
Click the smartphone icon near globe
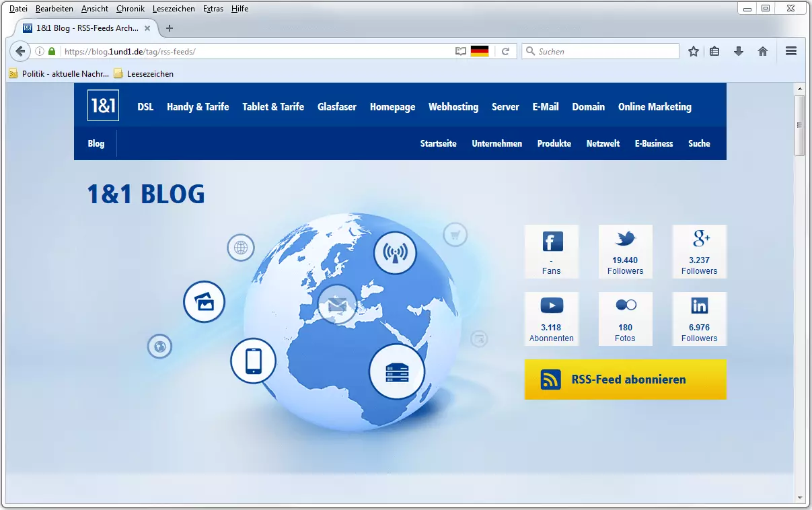tap(254, 361)
